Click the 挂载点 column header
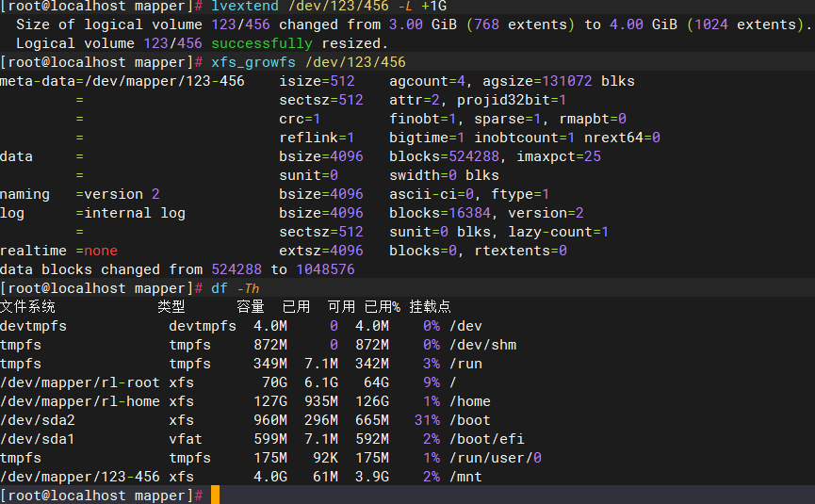This screenshot has width=815, height=504. coord(430,306)
